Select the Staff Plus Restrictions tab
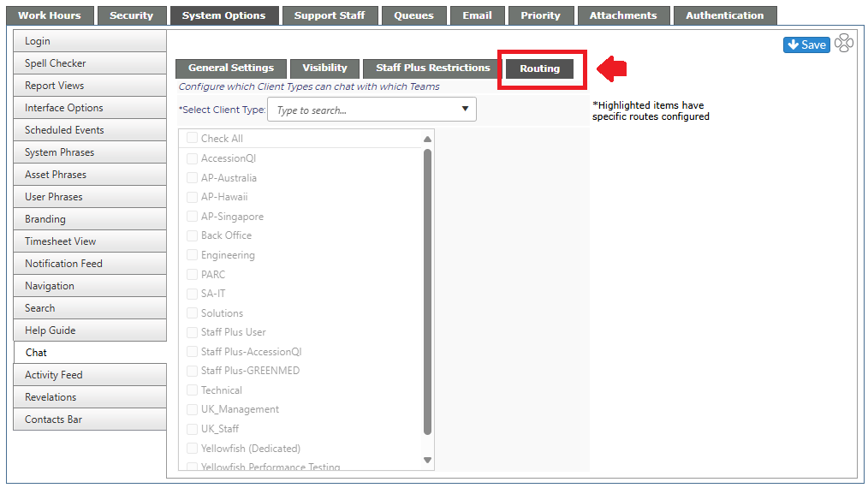868x488 pixels. (x=432, y=68)
